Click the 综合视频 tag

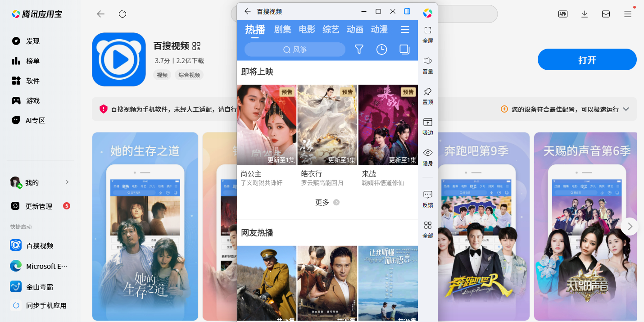point(189,75)
